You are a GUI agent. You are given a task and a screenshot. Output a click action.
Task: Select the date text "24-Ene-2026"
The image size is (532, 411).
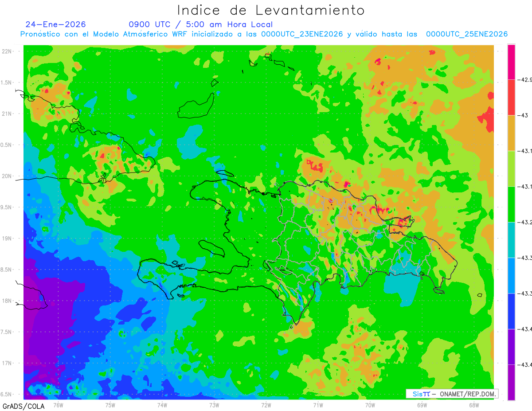click(x=55, y=24)
